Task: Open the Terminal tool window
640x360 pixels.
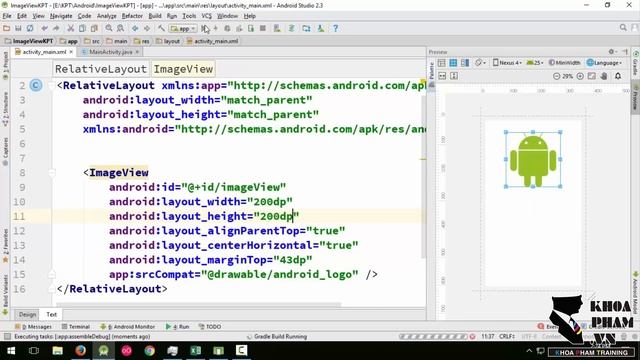Action: click(76, 327)
